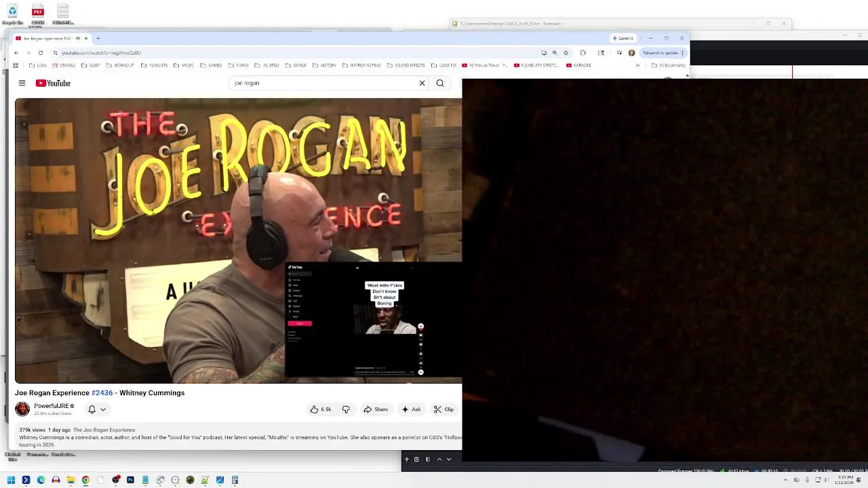The image size is (868, 488).
Task: Open the Recycle Bin desktop icon
Action: [12, 14]
